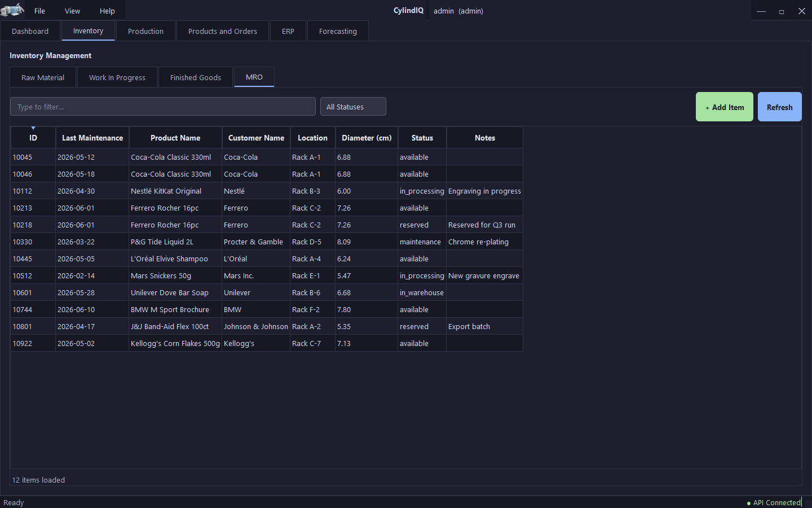Switch to the ERP tab

[288, 31]
